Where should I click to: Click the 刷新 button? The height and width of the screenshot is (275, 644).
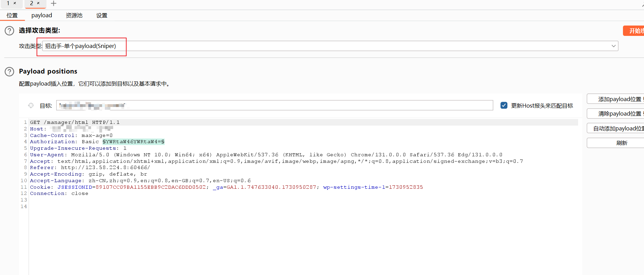coord(615,143)
